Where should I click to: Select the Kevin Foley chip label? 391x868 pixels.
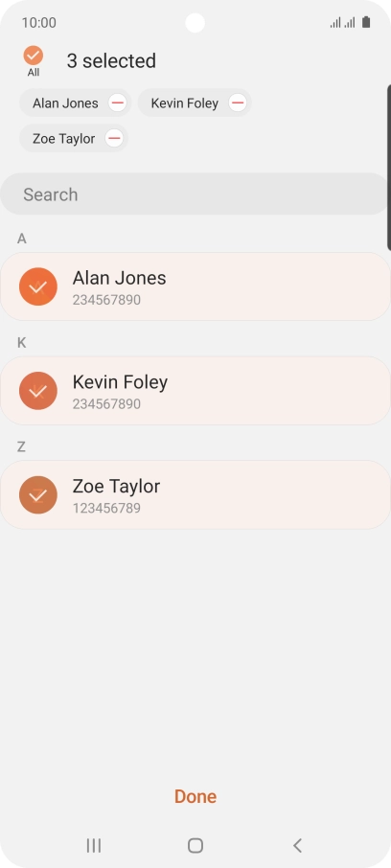coord(184,103)
